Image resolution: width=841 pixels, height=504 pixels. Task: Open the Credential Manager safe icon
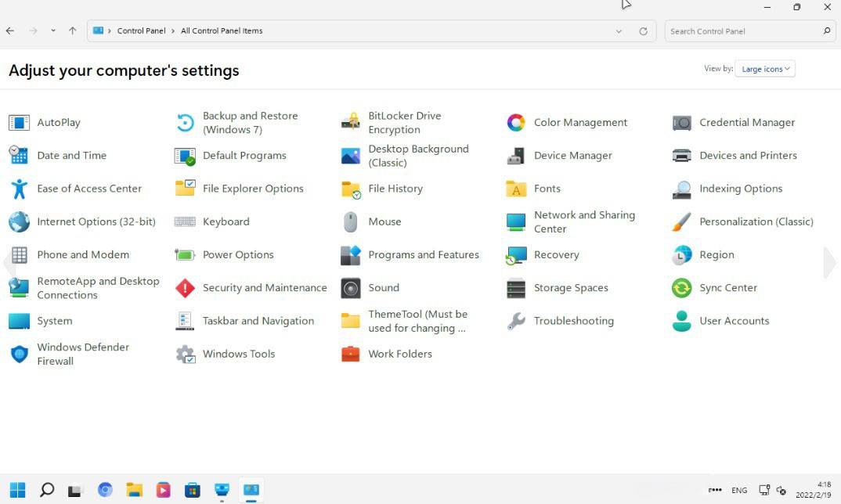click(682, 123)
